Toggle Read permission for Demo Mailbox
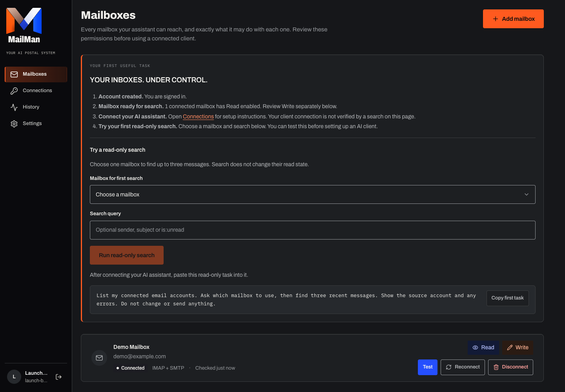The height and width of the screenshot is (392, 565). (483, 348)
